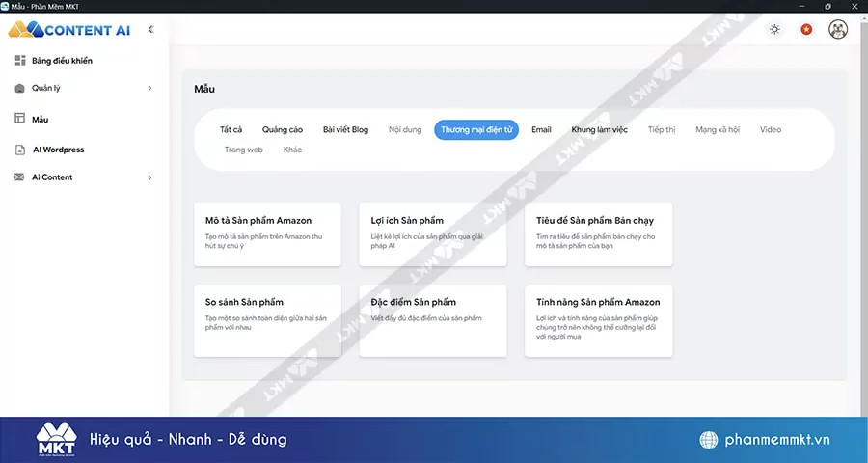Open the So sánh Sản phẩm template
The height and width of the screenshot is (463, 868).
[x=267, y=320]
